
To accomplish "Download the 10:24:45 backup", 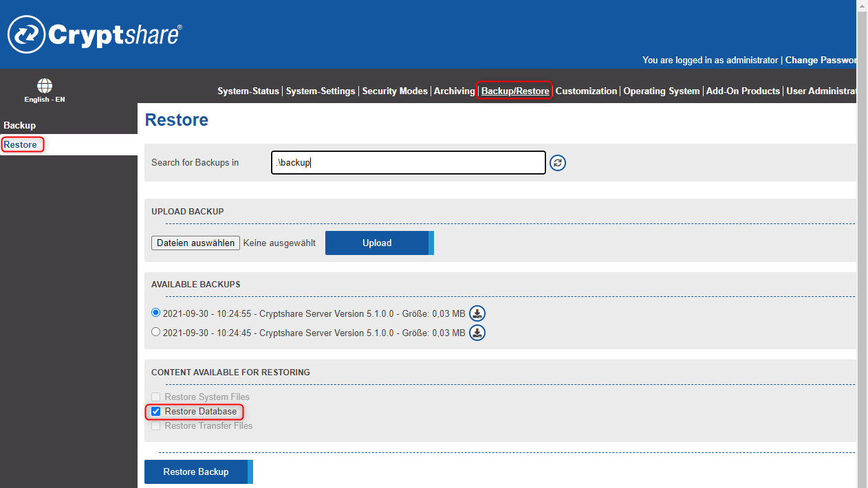I will click(x=477, y=333).
